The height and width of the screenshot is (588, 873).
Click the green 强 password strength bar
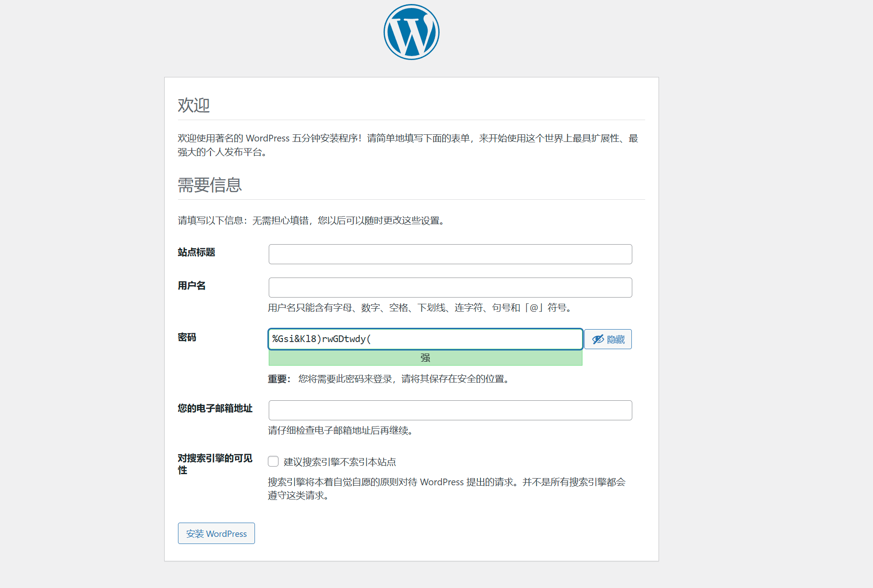[425, 358]
